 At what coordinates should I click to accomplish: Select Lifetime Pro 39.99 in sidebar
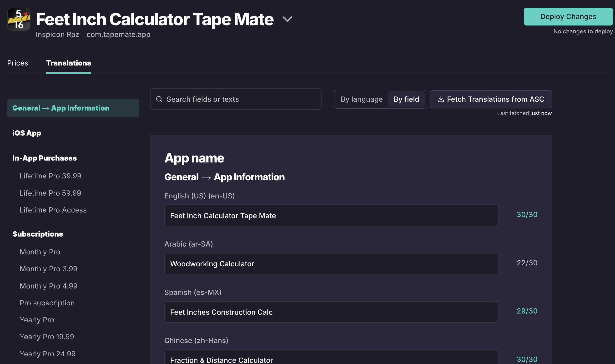50,176
